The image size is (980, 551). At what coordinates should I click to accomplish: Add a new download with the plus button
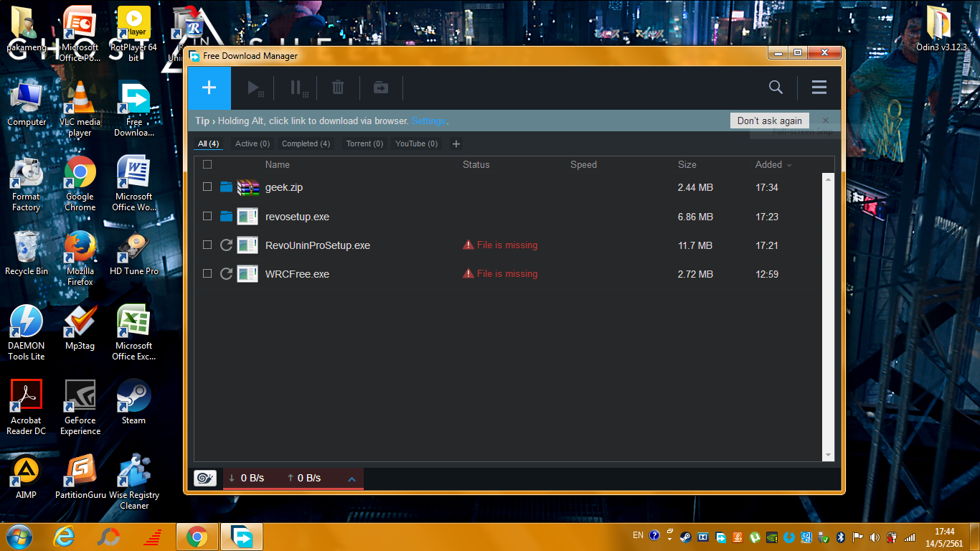click(x=209, y=88)
